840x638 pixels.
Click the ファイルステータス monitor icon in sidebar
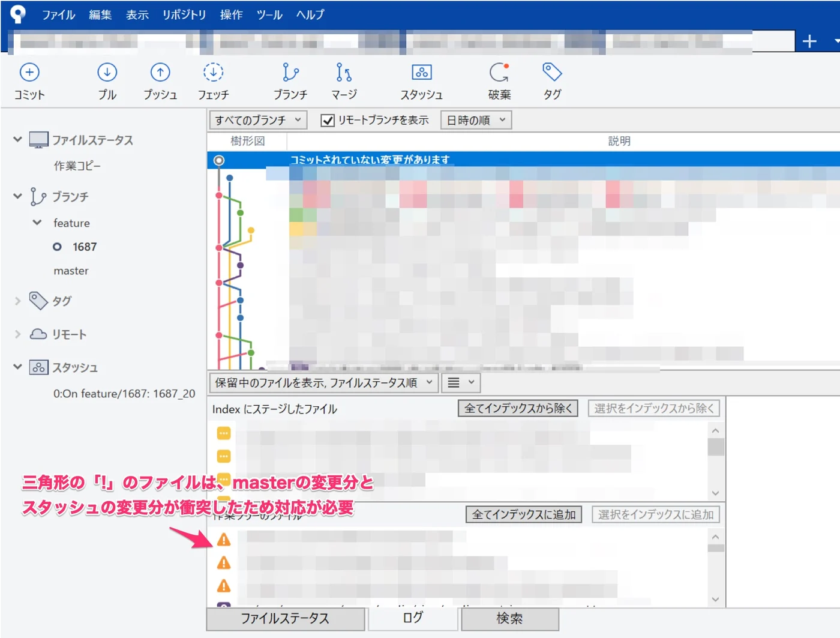point(38,140)
